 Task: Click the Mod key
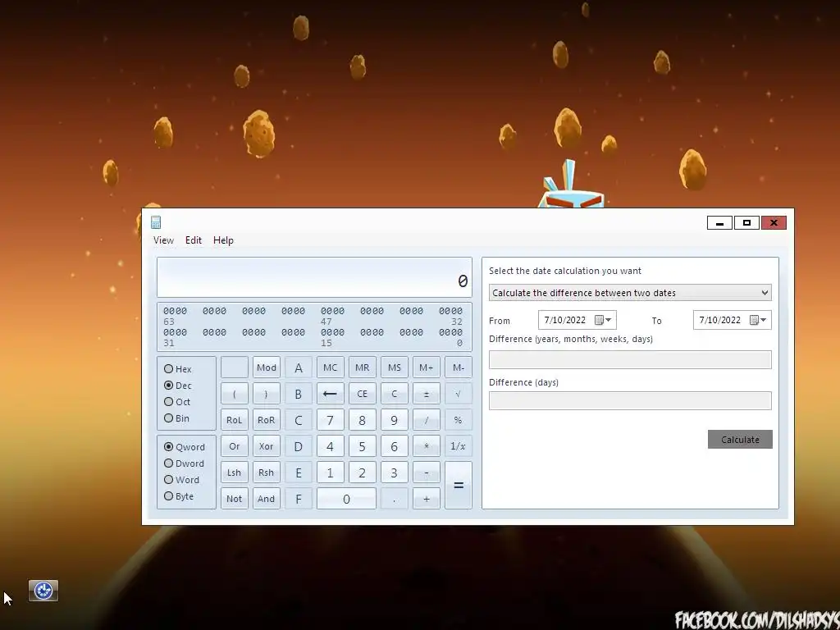tap(267, 367)
